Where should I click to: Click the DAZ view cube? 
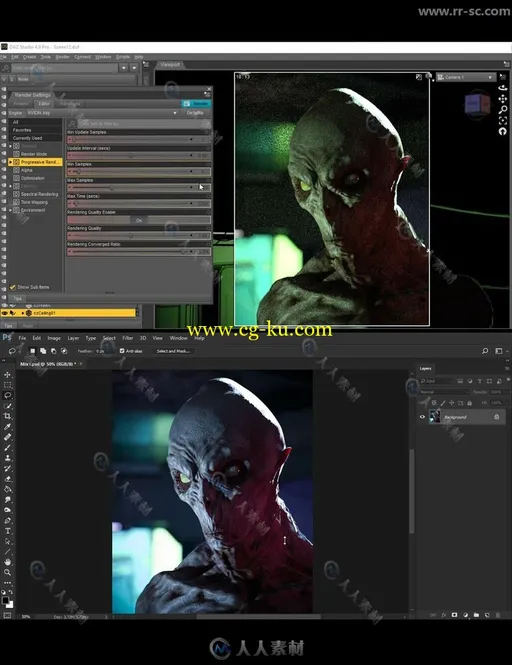(x=477, y=103)
